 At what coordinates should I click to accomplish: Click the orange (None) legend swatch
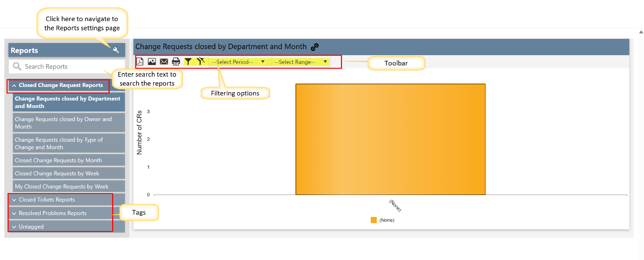[x=374, y=220]
